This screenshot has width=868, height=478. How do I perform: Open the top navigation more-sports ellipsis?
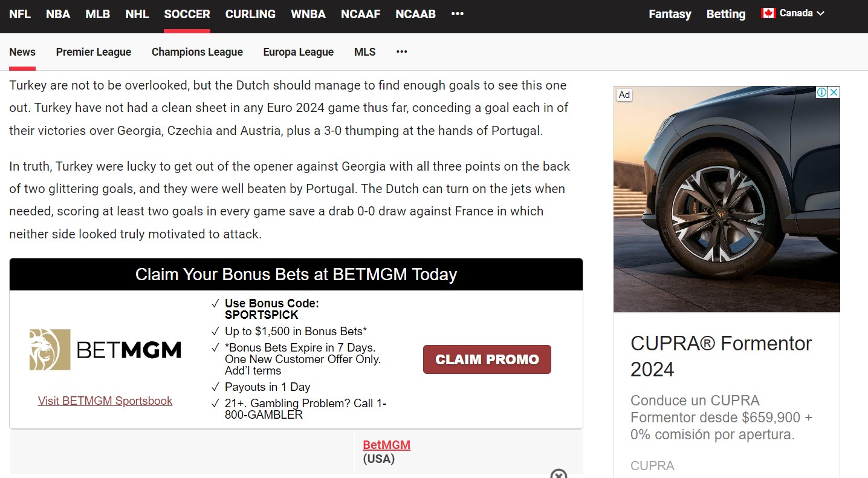458,13
